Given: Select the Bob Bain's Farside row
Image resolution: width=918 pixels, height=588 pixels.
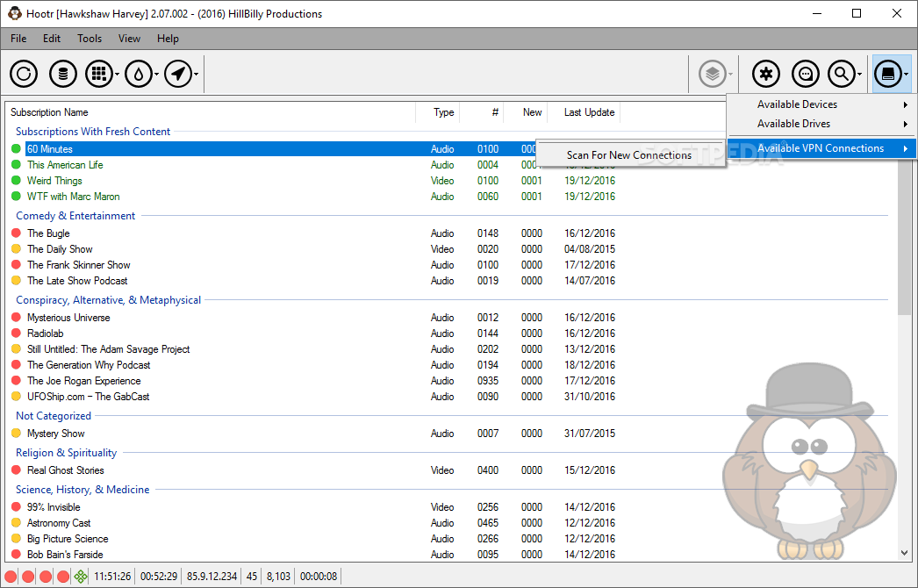Looking at the screenshot, I should click(x=65, y=554).
